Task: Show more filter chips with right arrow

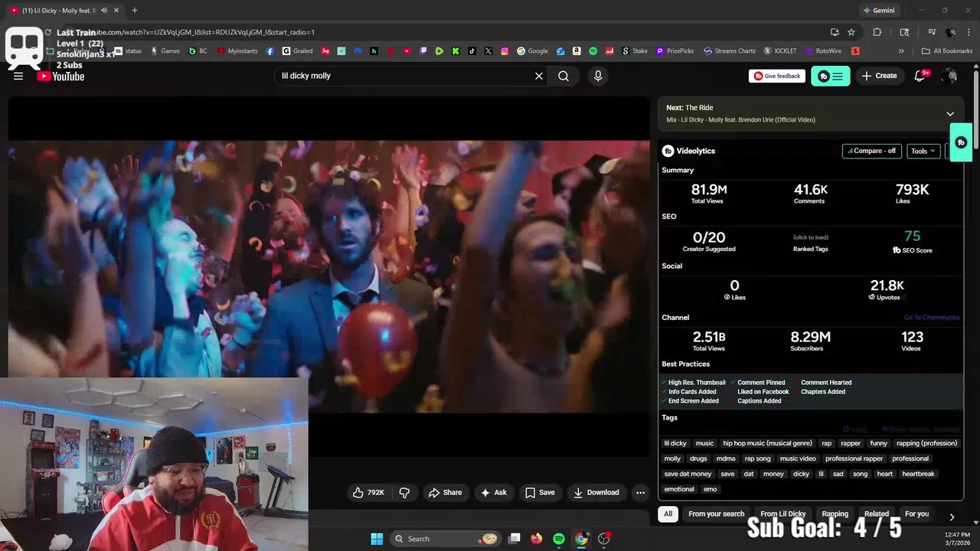Action: [x=952, y=517]
